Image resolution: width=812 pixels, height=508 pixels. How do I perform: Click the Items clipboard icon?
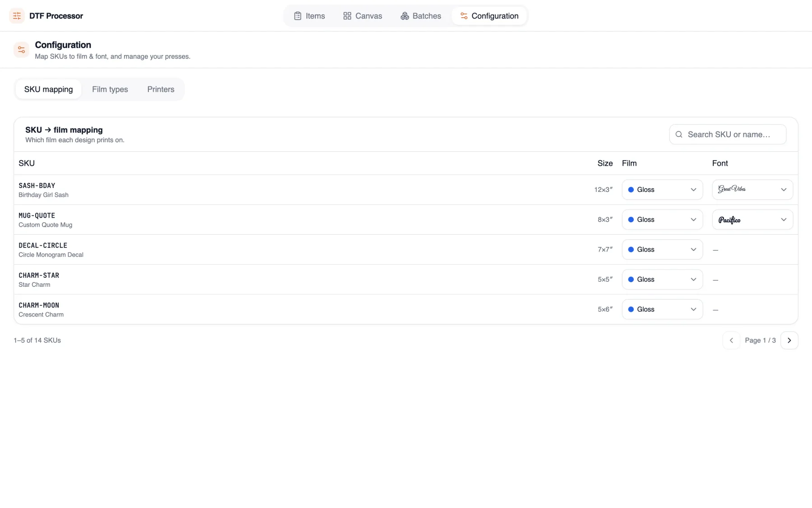pos(297,16)
